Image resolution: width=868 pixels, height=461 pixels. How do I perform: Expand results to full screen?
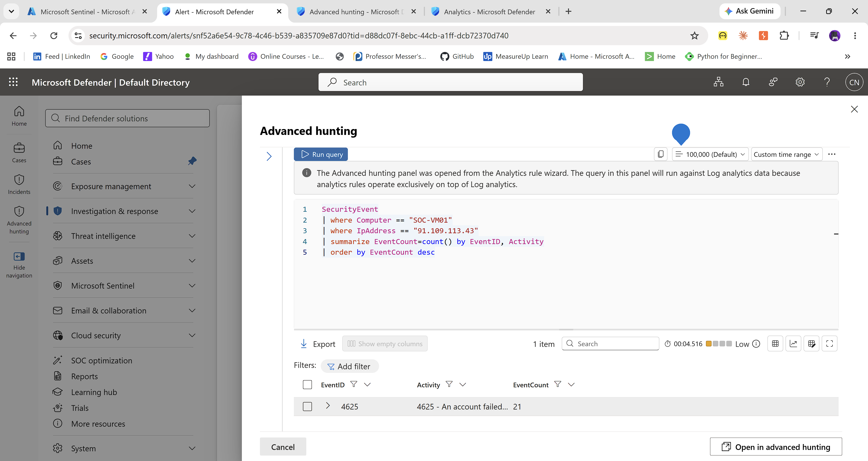tap(830, 344)
